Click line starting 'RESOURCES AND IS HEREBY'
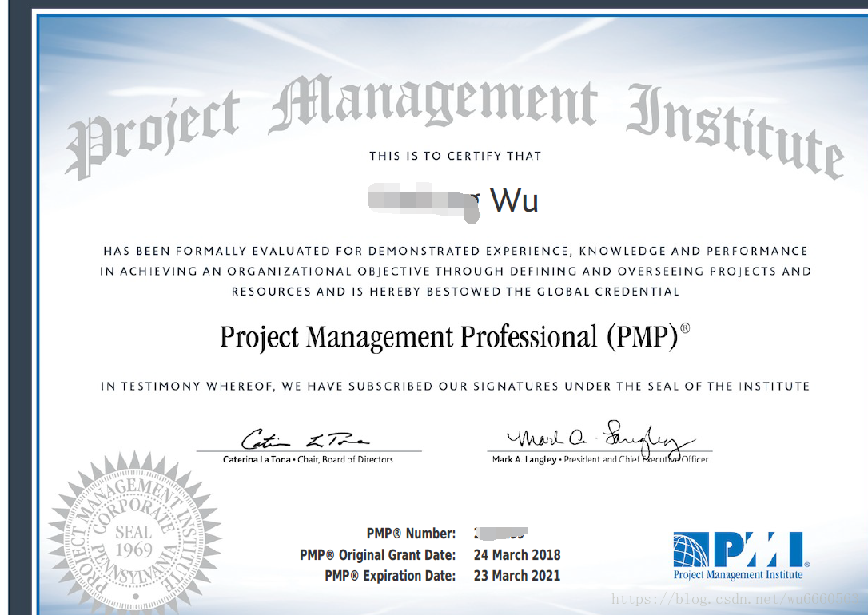Viewport: 868px width, 615px height. (x=455, y=292)
